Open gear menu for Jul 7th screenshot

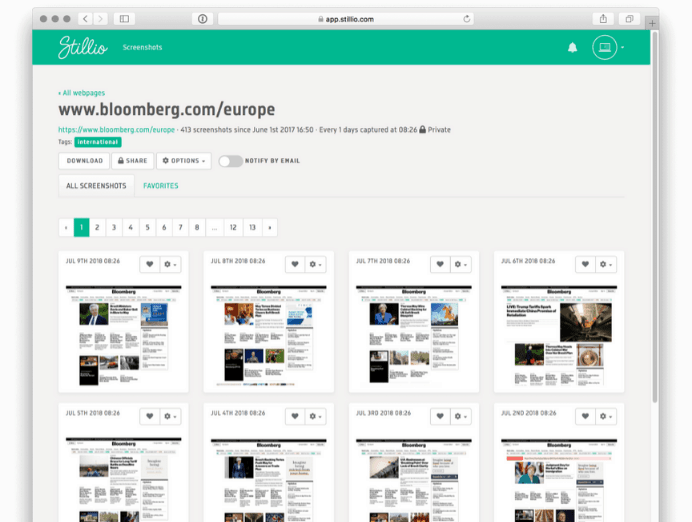[461, 264]
